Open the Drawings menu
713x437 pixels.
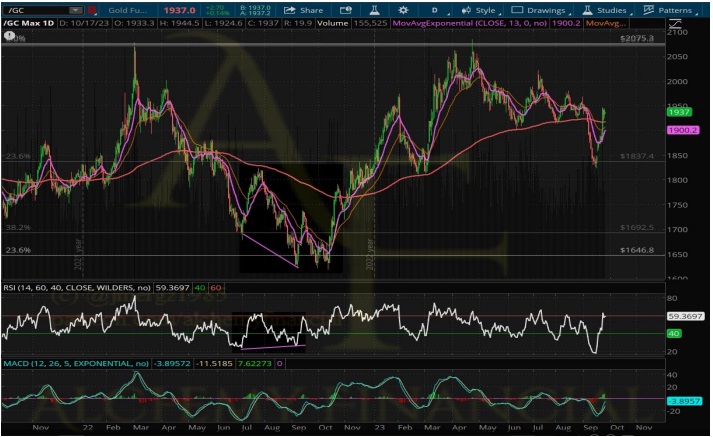point(540,8)
